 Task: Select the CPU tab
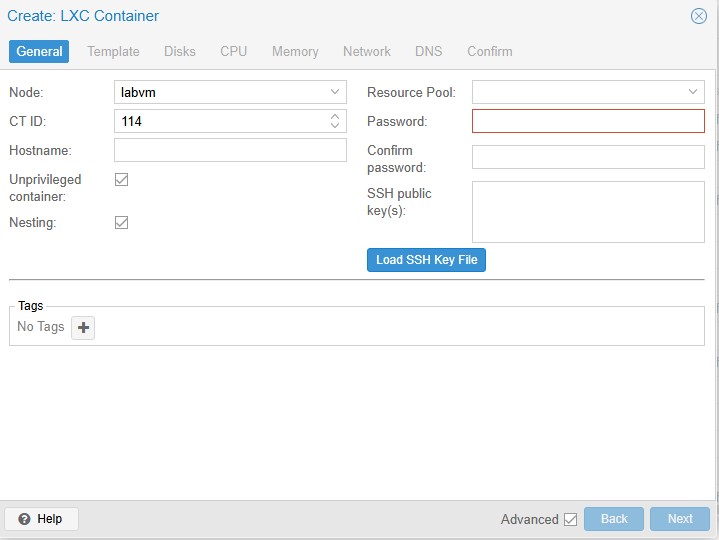(233, 51)
